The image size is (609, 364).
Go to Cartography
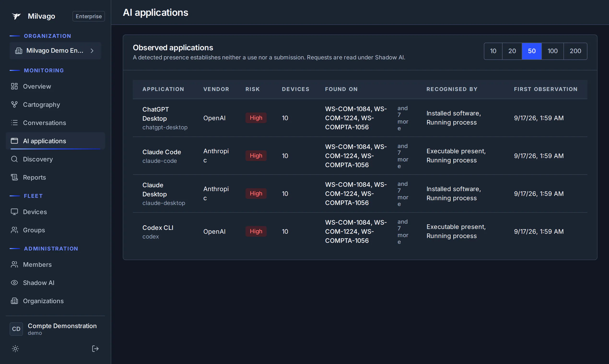click(55, 104)
